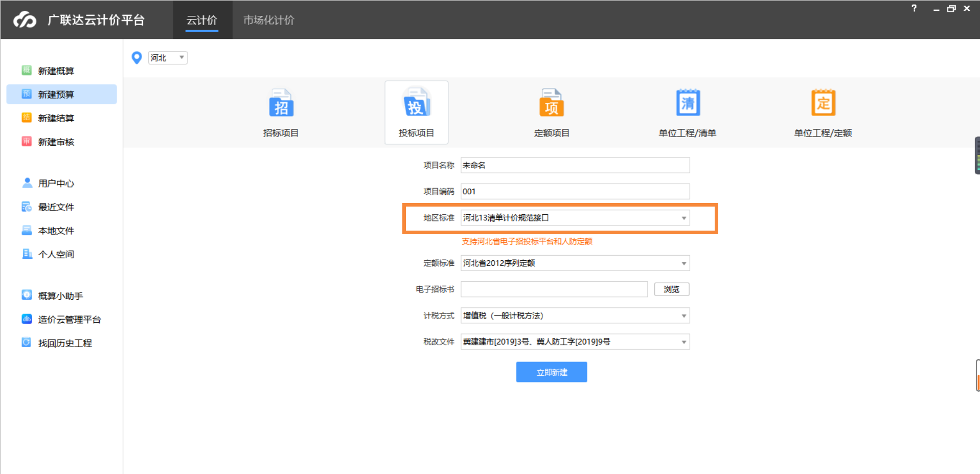980x474 pixels.
Task: Open the 河北 region dropdown
Action: (x=168, y=58)
